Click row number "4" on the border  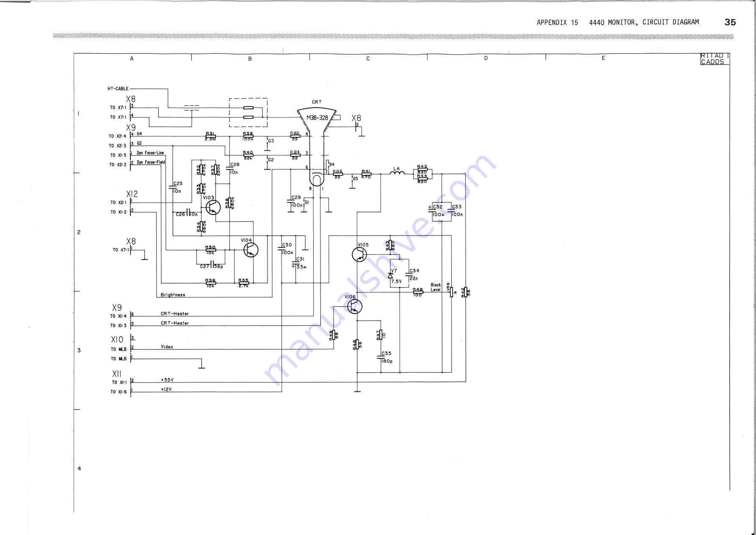click(79, 468)
